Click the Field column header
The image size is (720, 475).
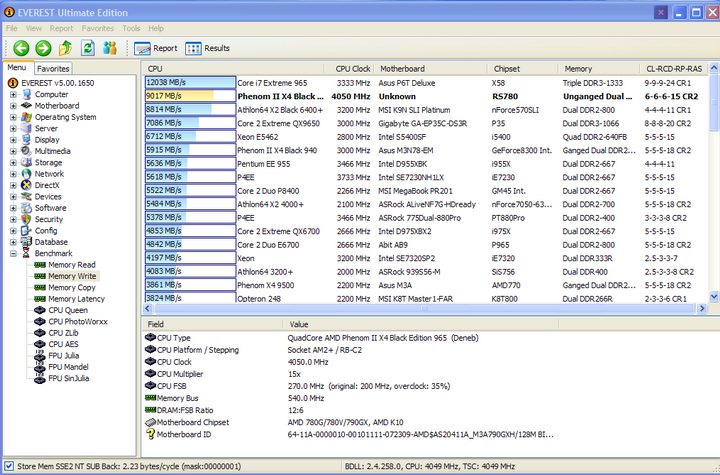[212, 324]
